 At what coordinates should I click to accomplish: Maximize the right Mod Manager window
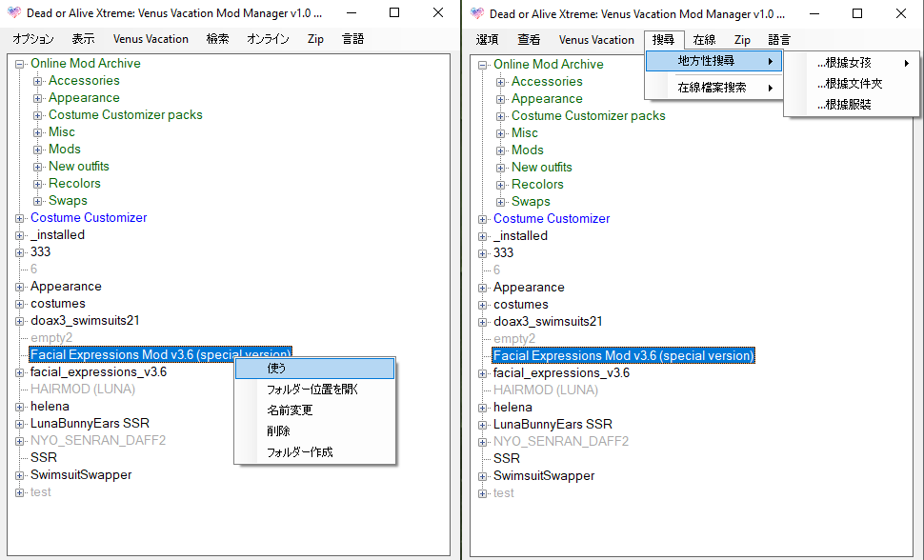click(857, 13)
